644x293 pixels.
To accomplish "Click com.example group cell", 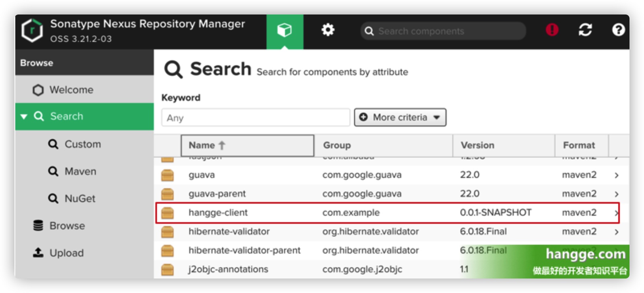I will coord(351,213).
